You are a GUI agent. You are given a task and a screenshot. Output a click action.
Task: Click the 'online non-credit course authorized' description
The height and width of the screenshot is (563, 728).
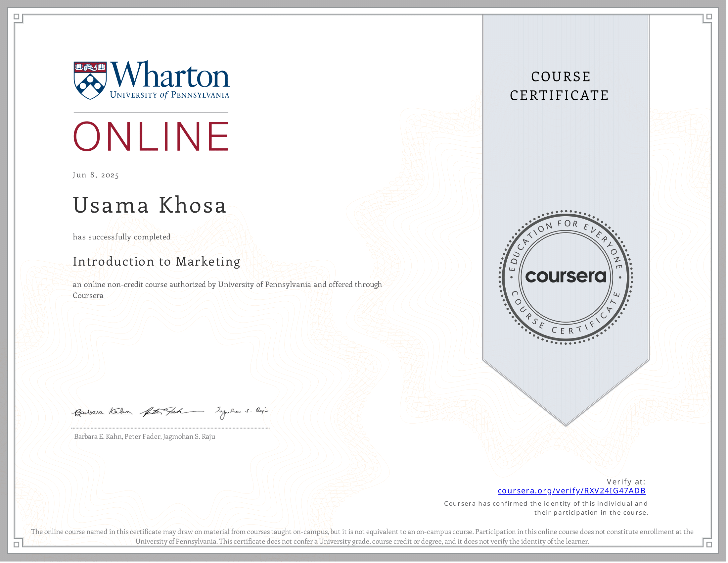pos(228,290)
